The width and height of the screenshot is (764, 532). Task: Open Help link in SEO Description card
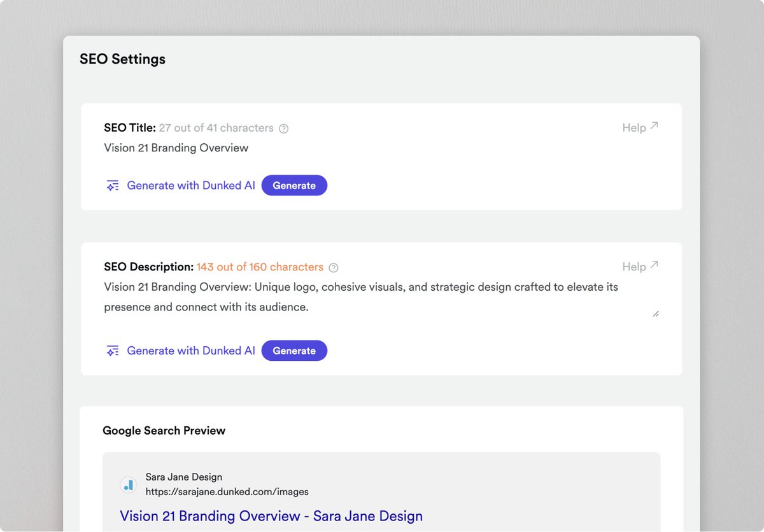(634, 267)
